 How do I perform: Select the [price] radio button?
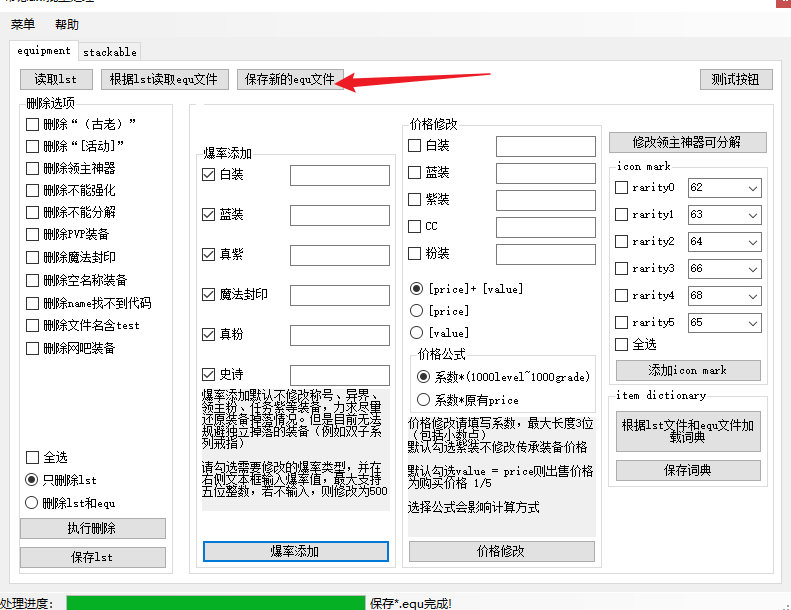(x=417, y=311)
